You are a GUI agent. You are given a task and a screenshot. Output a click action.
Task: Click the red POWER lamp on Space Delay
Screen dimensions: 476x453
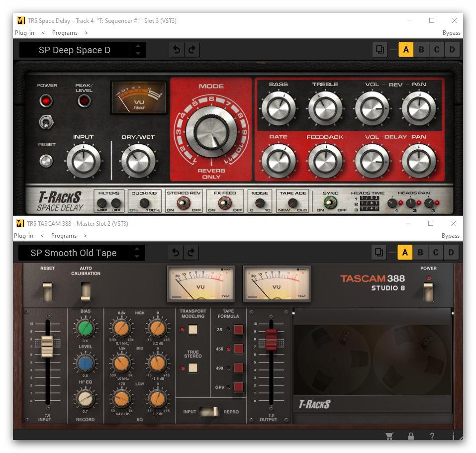(46, 101)
